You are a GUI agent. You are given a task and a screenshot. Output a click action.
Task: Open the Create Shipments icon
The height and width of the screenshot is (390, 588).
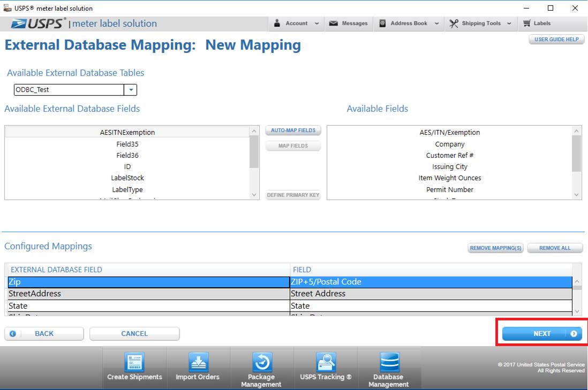pos(134,362)
